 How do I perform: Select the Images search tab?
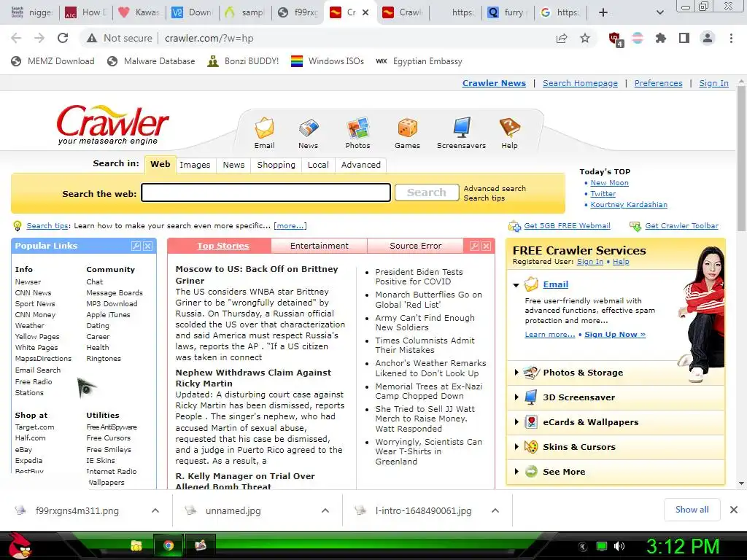195,165
